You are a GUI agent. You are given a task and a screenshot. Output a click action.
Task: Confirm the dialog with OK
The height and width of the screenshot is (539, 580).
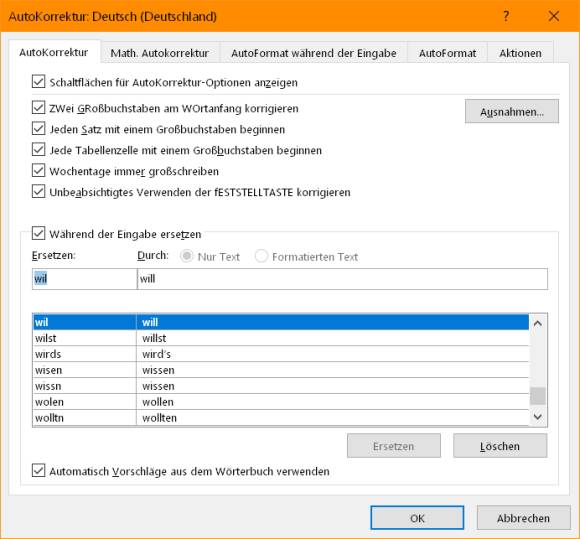click(x=417, y=518)
